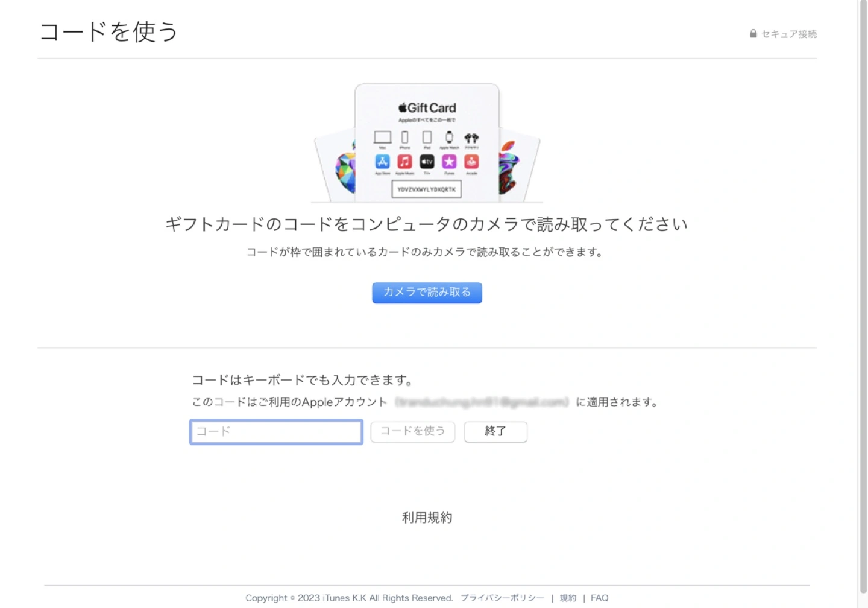Click the Apple Watch icon on gift card
Screen dimensions: 868x608
click(449, 138)
